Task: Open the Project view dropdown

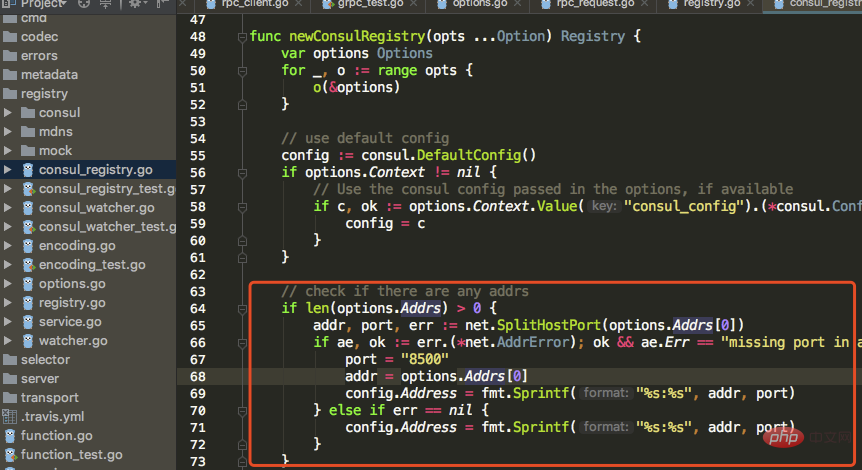Action: (43, 4)
